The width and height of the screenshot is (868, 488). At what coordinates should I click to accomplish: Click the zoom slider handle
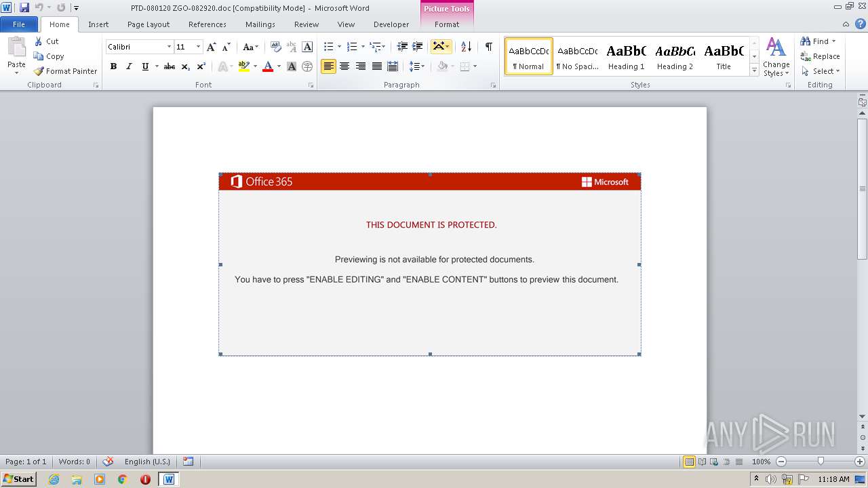pos(821,462)
